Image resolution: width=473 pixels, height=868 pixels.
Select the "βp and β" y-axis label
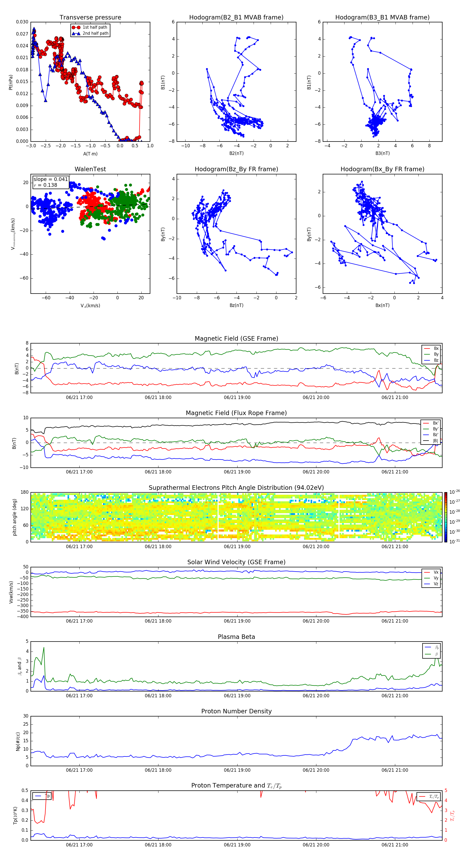(19, 667)
